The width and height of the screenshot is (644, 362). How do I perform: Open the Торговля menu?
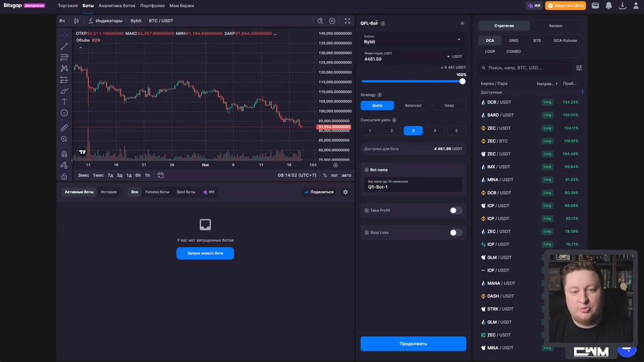[68, 5]
